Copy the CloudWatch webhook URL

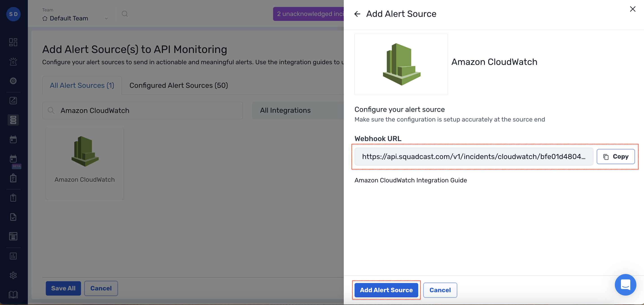coord(616,157)
